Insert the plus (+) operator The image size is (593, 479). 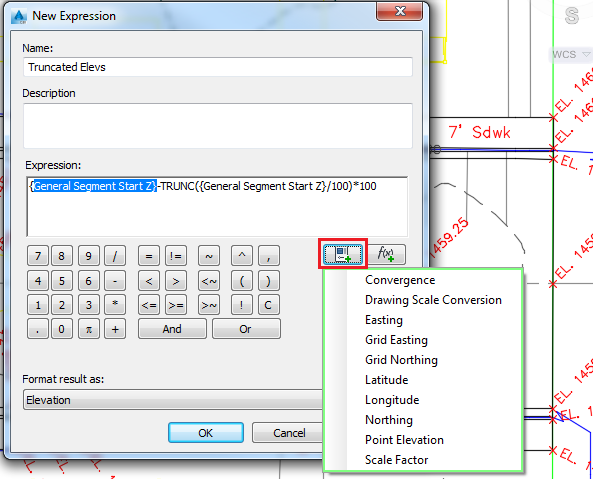115,329
